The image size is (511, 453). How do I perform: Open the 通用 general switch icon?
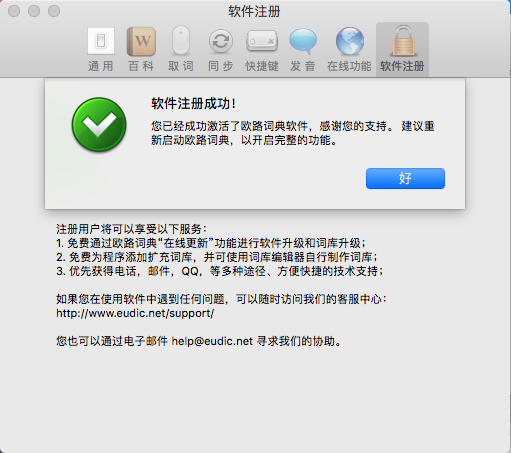[x=101, y=41]
